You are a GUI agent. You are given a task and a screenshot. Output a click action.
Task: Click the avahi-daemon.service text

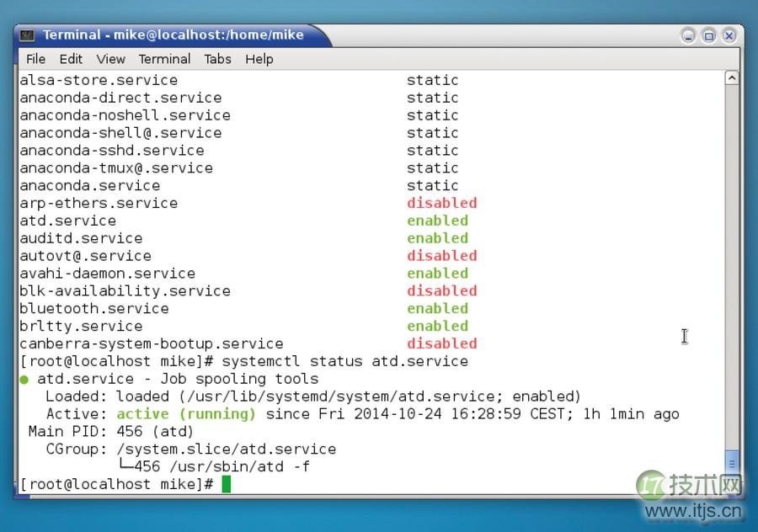(107, 274)
